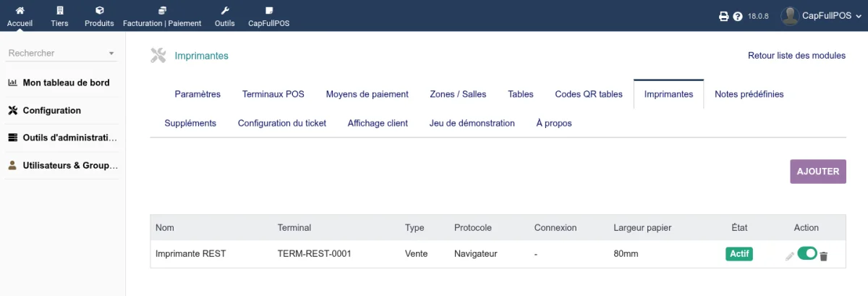The height and width of the screenshot is (296, 868).
Task: Click the État column header
Action: [739, 227]
